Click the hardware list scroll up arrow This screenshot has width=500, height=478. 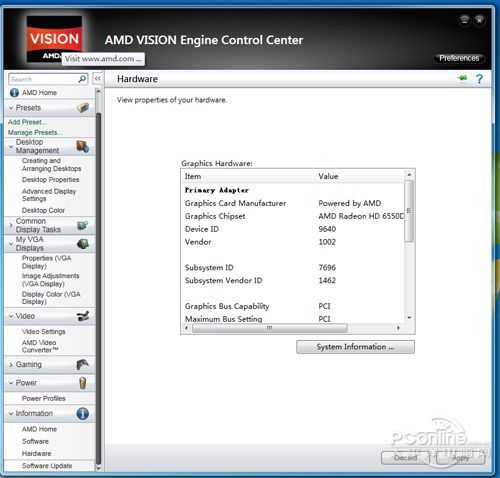(409, 175)
